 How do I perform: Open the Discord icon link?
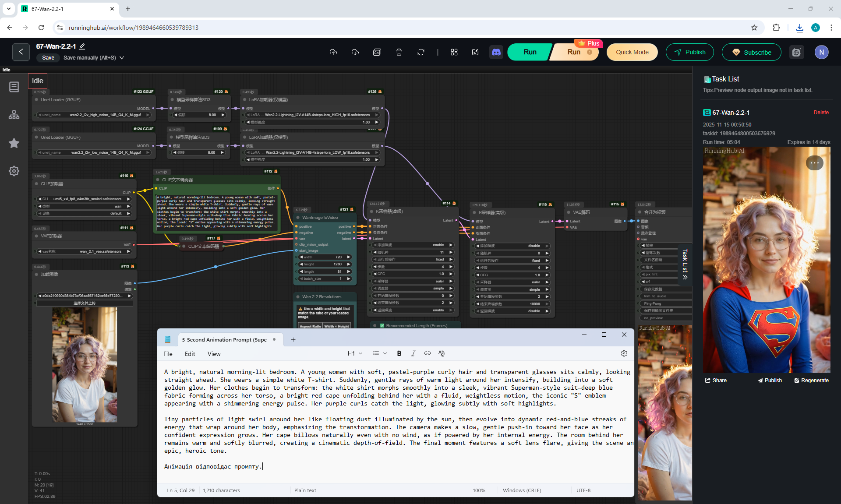[x=496, y=52]
